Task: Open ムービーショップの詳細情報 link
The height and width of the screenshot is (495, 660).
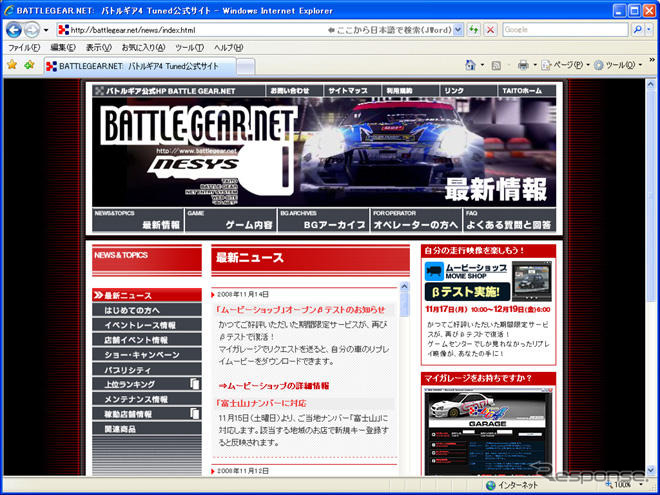Action: pyautogui.click(x=274, y=386)
